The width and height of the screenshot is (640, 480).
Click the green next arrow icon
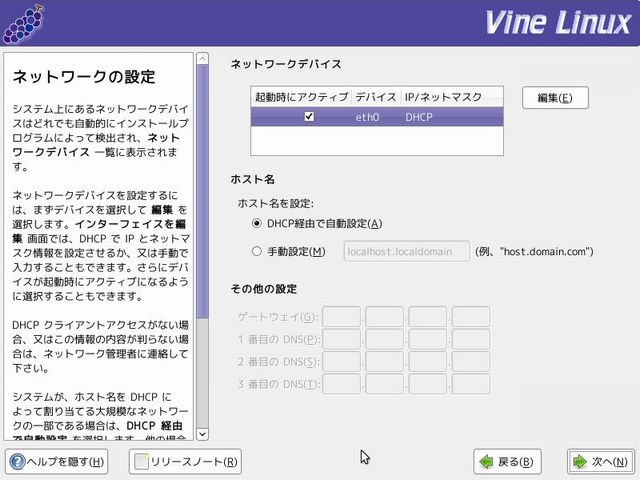580,461
